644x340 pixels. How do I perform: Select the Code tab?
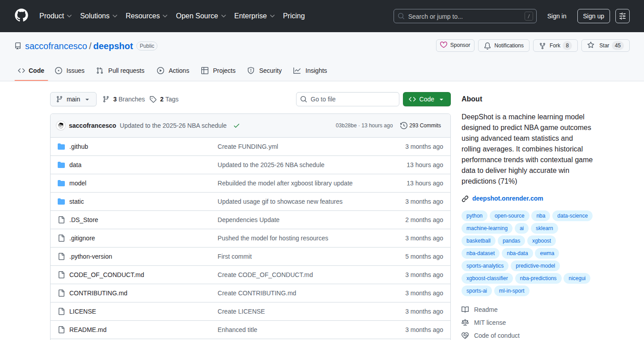[31, 71]
